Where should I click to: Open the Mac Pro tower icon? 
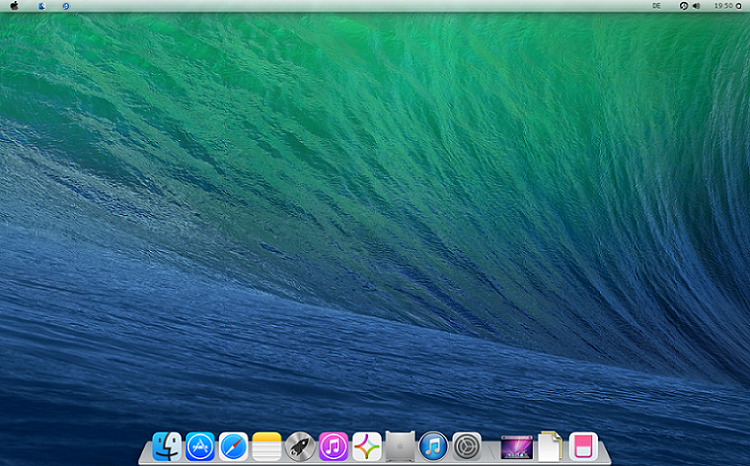coord(400,446)
